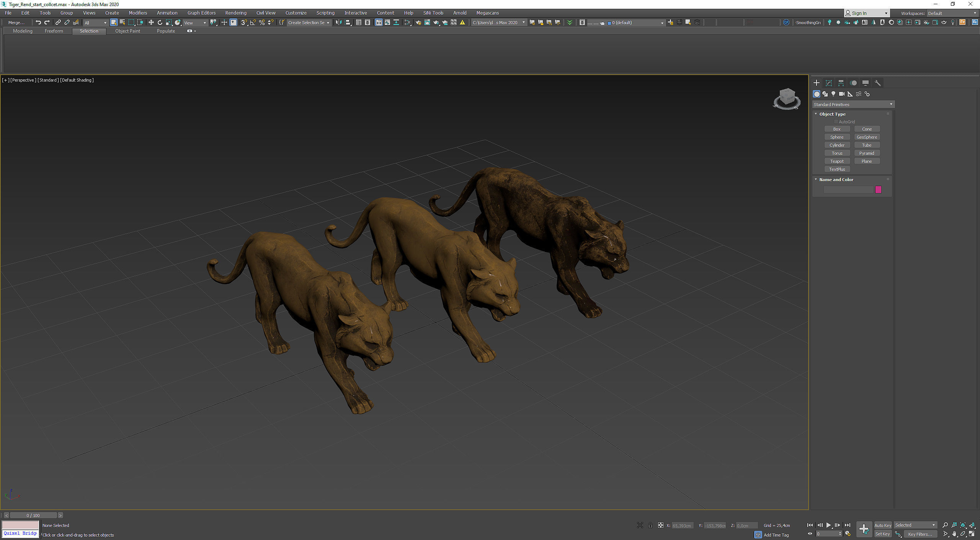The height and width of the screenshot is (540, 980).
Task: Open the Modify command panel tab
Action: (829, 83)
